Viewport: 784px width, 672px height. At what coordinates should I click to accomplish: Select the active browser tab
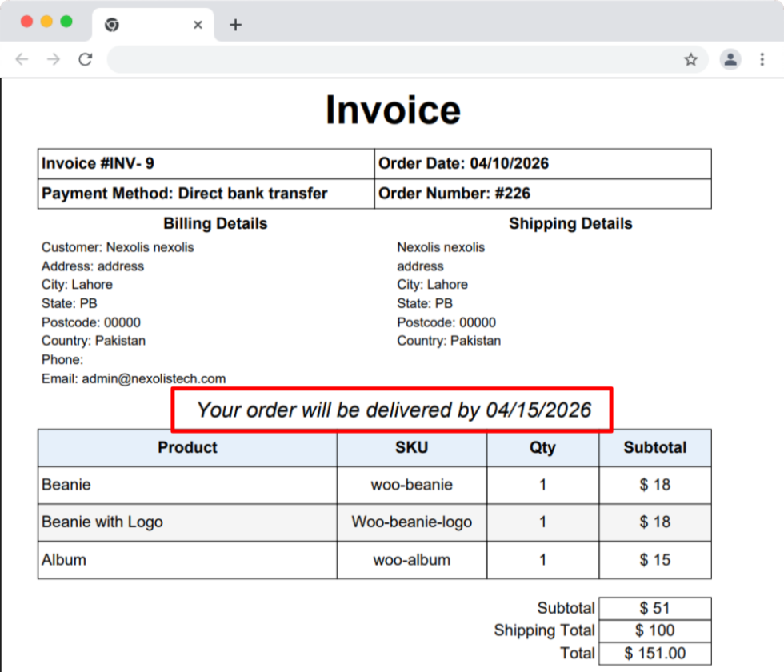[152, 25]
